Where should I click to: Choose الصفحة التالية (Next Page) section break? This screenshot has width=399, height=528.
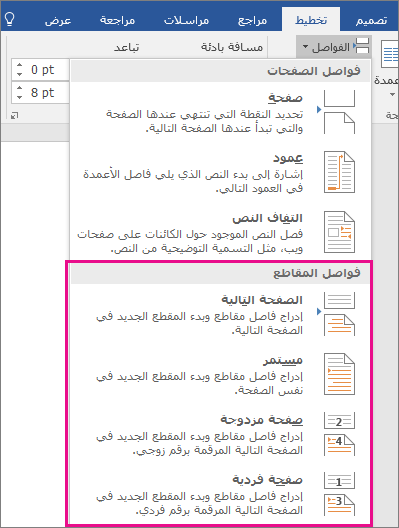221,315
